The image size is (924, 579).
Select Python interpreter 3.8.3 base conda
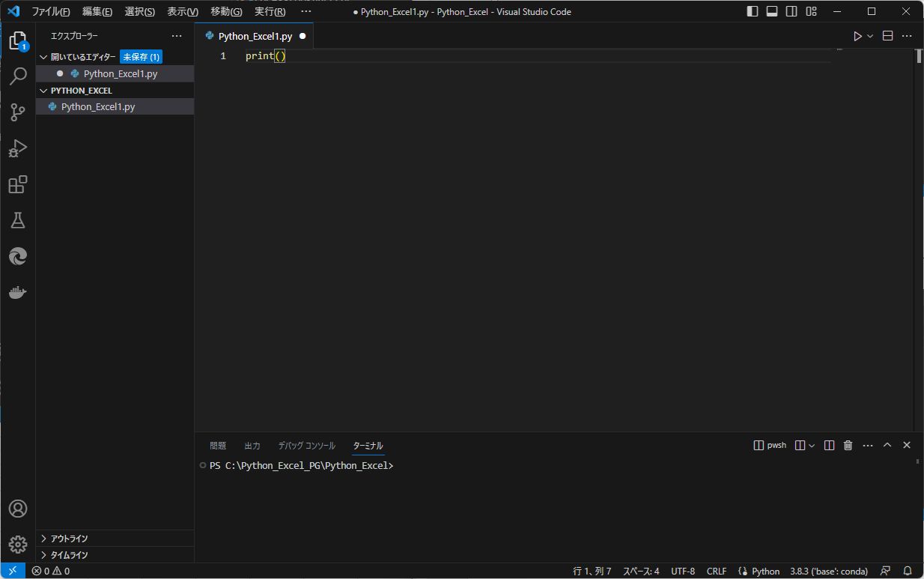click(829, 571)
